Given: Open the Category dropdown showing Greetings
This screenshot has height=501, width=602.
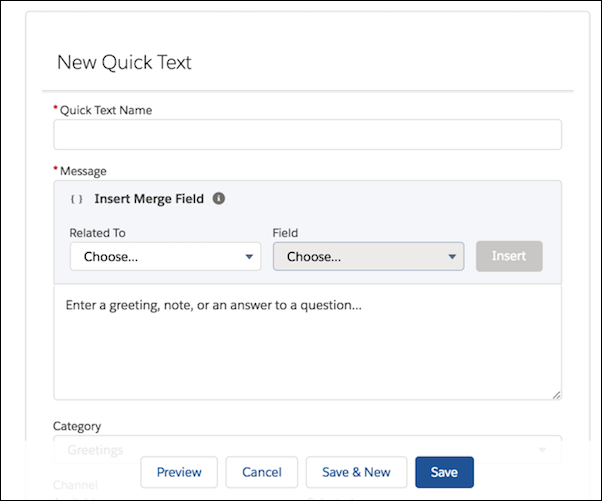Looking at the screenshot, I should [x=300, y=449].
